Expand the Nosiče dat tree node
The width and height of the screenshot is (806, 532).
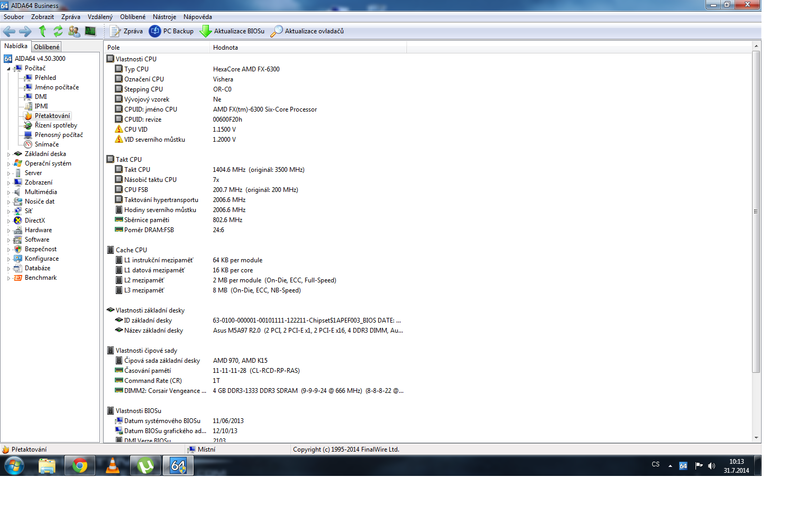9,202
